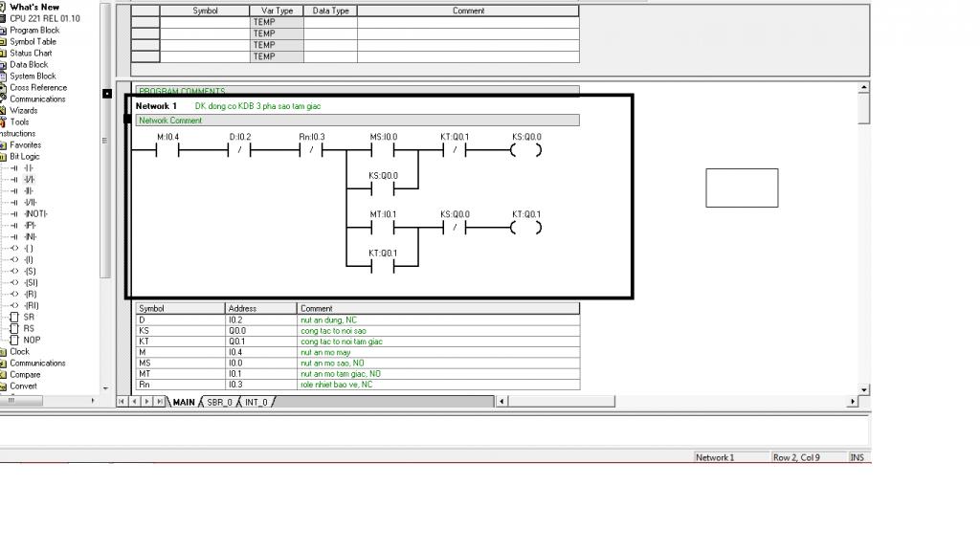Select the set immediate -(SI) instruction
The height and width of the screenshot is (551, 980).
31,282
